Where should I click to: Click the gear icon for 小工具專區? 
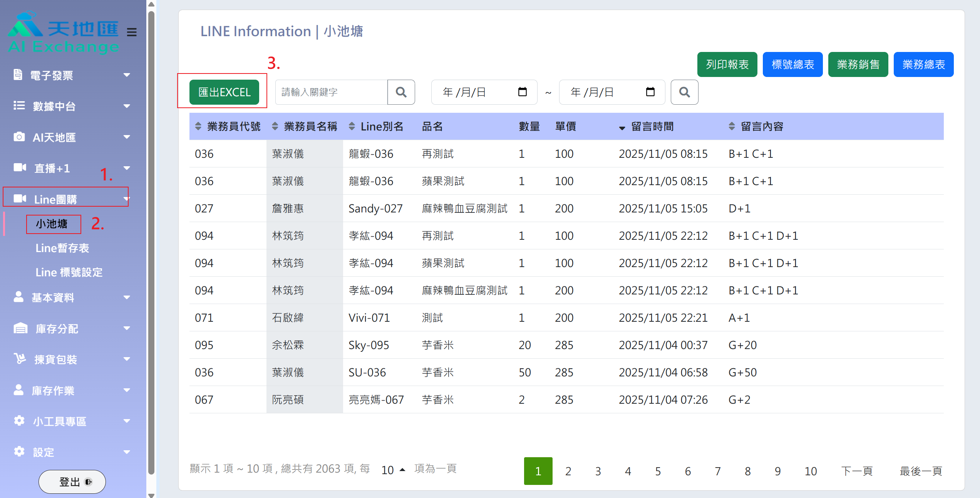pyautogui.click(x=19, y=421)
